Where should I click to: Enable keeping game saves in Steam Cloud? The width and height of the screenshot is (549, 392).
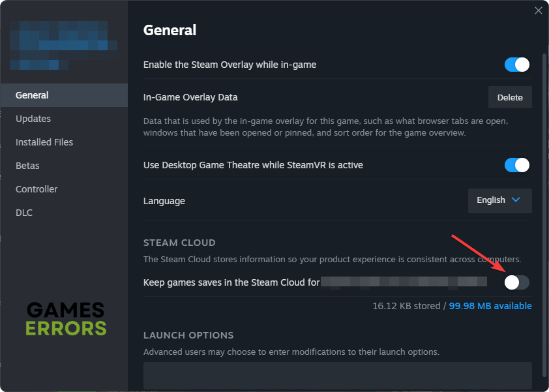point(517,282)
